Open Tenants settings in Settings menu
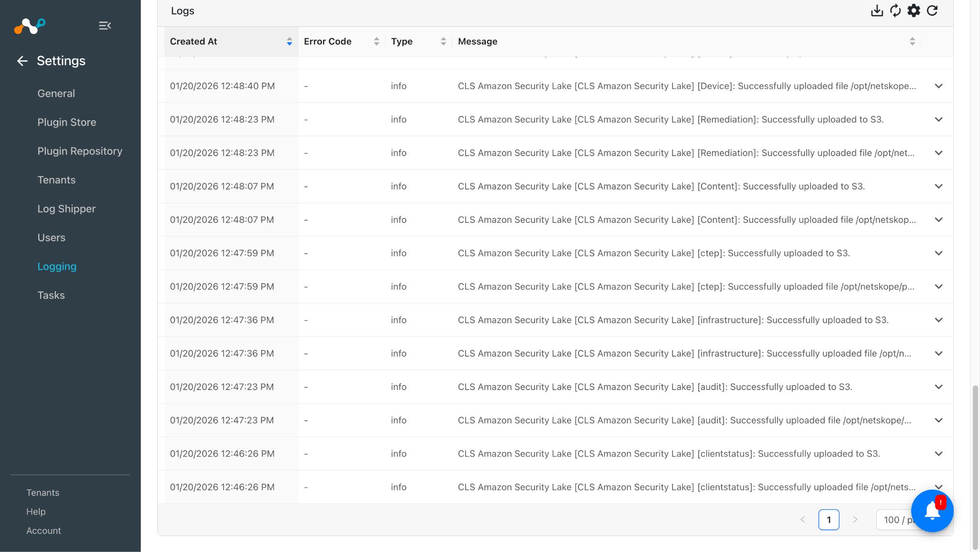The image size is (980, 552). coord(56,180)
